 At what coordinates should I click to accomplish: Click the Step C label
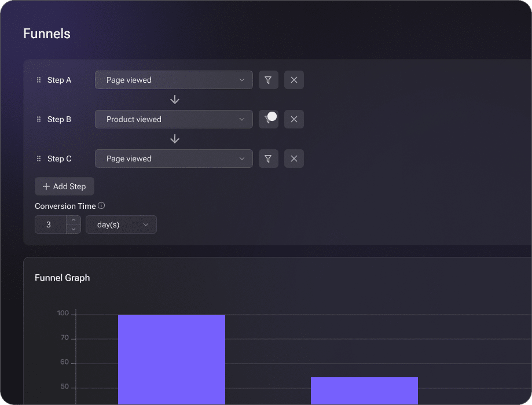60,159
